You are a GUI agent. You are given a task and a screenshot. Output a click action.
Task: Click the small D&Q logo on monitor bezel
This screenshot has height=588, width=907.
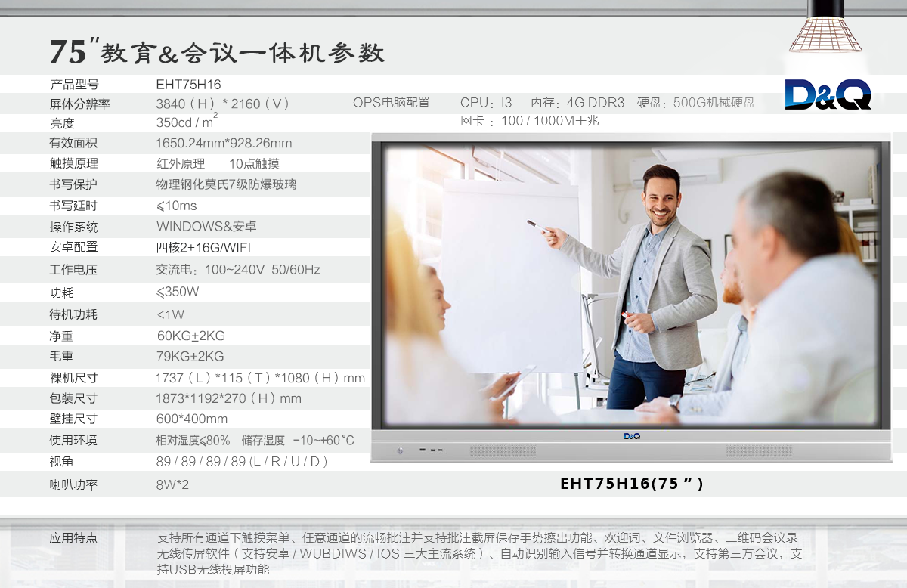[632, 436]
